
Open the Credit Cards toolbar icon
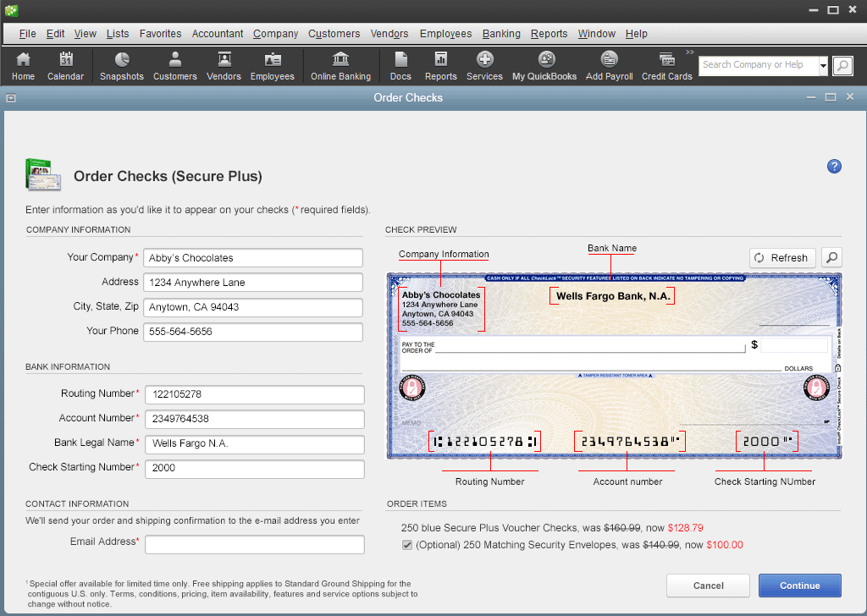click(x=667, y=66)
